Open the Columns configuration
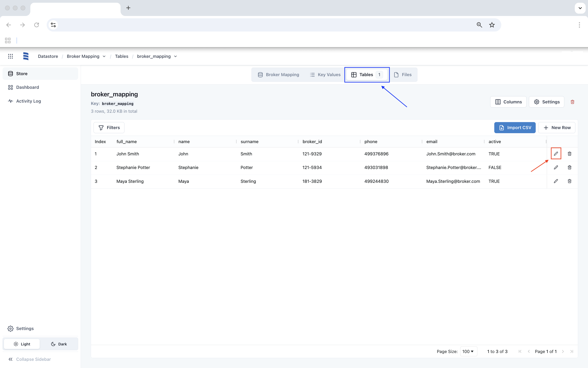Image resolution: width=588 pixels, height=368 pixels. 508,102
